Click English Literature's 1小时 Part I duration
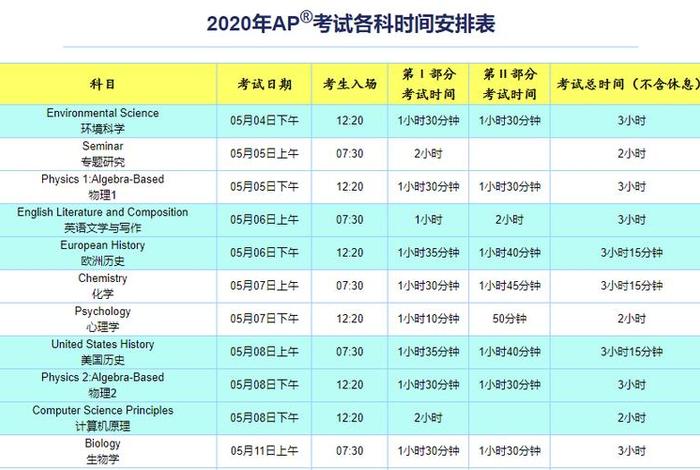700x470 pixels. pos(429,220)
